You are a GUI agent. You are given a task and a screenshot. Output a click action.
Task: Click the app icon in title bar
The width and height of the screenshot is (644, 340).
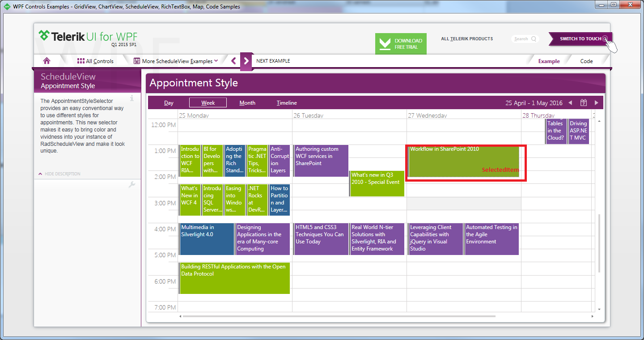(x=8, y=7)
